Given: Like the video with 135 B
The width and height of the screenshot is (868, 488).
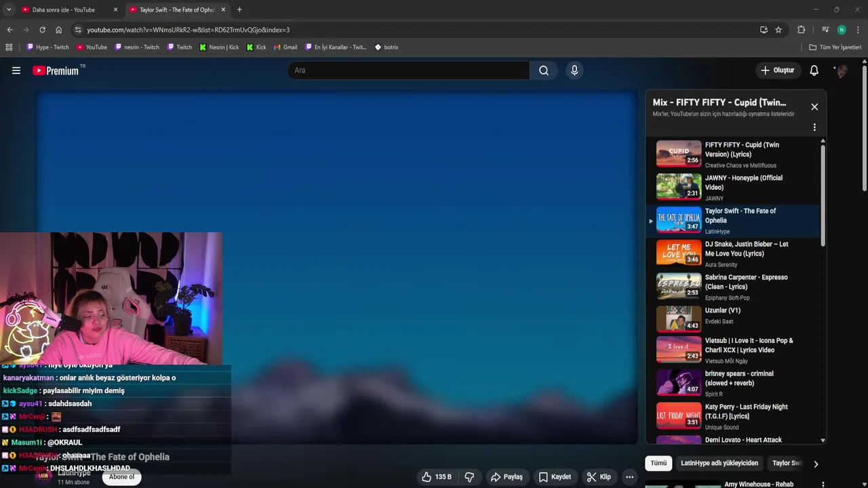Looking at the screenshot, I should (x=436, y=477).
